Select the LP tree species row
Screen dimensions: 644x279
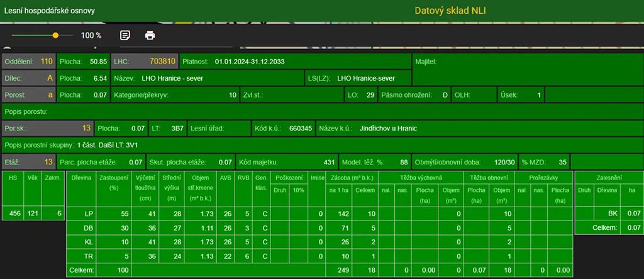(x=89, y=214)
